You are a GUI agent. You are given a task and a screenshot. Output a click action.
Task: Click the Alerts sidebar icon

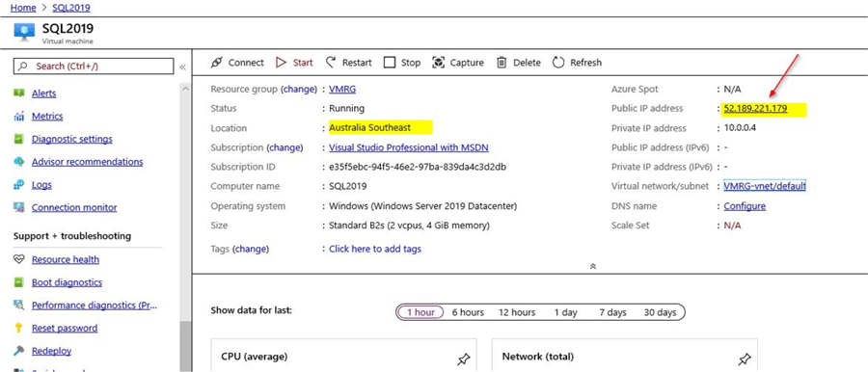click(x=19, y=93)
